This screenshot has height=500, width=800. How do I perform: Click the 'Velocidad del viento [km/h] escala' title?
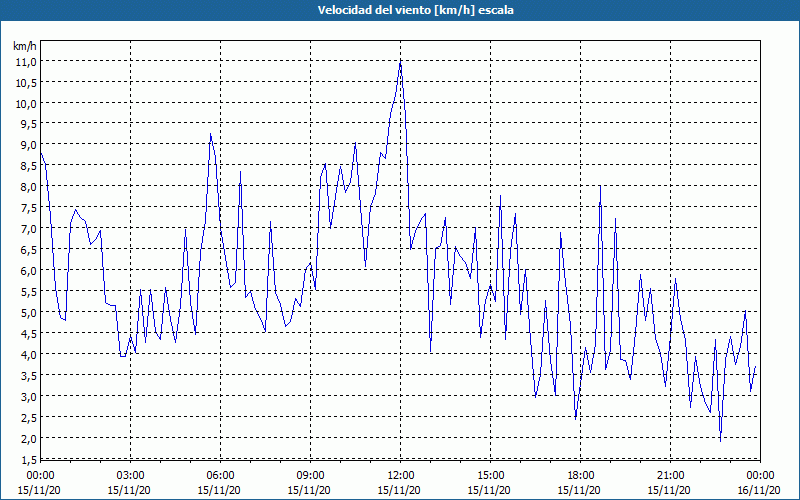(415, 10)
